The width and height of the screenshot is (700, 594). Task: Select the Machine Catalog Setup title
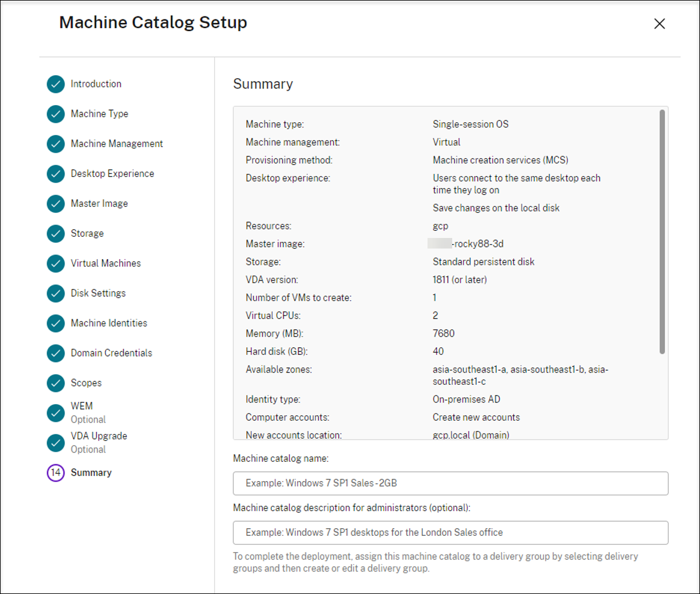pos(153,22)
